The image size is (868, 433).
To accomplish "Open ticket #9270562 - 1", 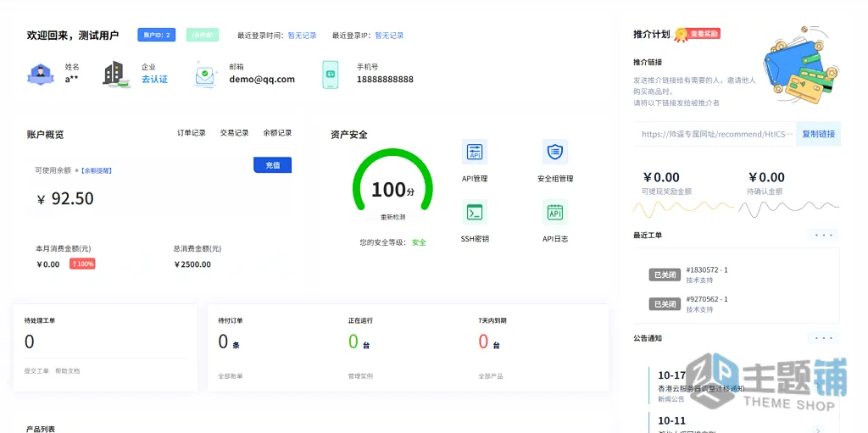I will pyautogui.click(x=707, y=299).
